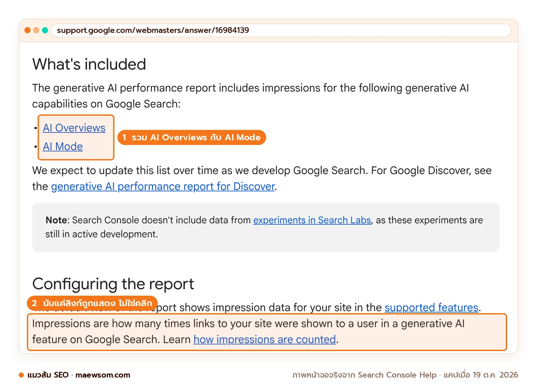Click the "Search Console Help" caption text
This screenshot has height=392, width=537.
[397, 375]
